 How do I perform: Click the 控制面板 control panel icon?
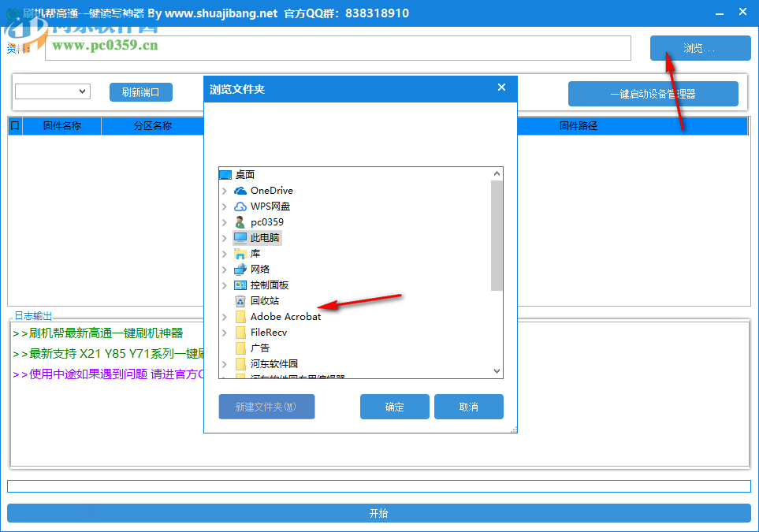click(x=240, y=285)
